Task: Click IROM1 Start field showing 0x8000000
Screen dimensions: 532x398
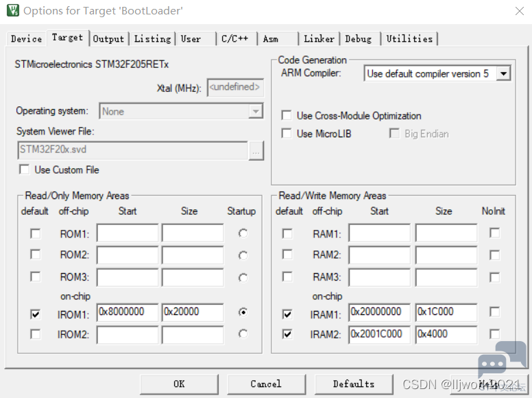Action: pyautogui.click(x=128, y=312)
